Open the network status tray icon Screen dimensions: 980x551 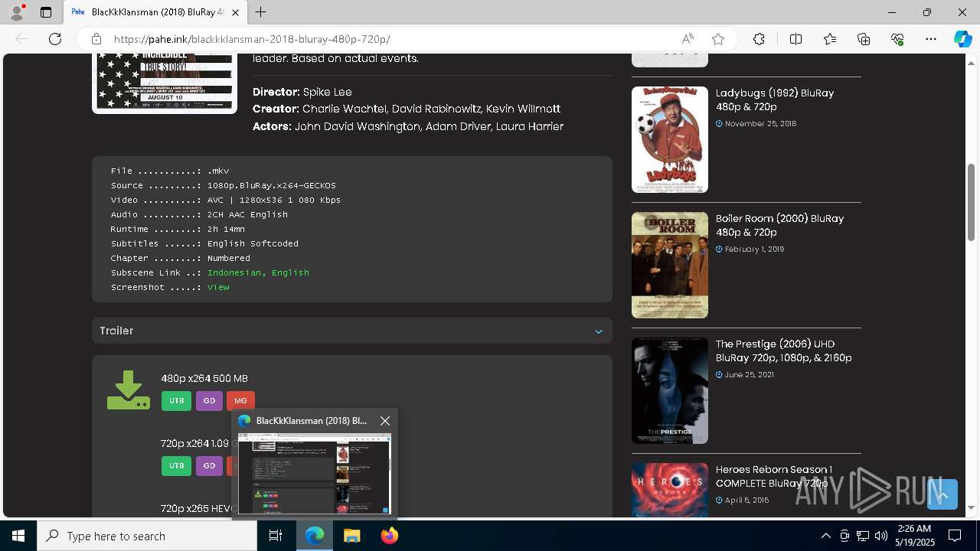863,536
